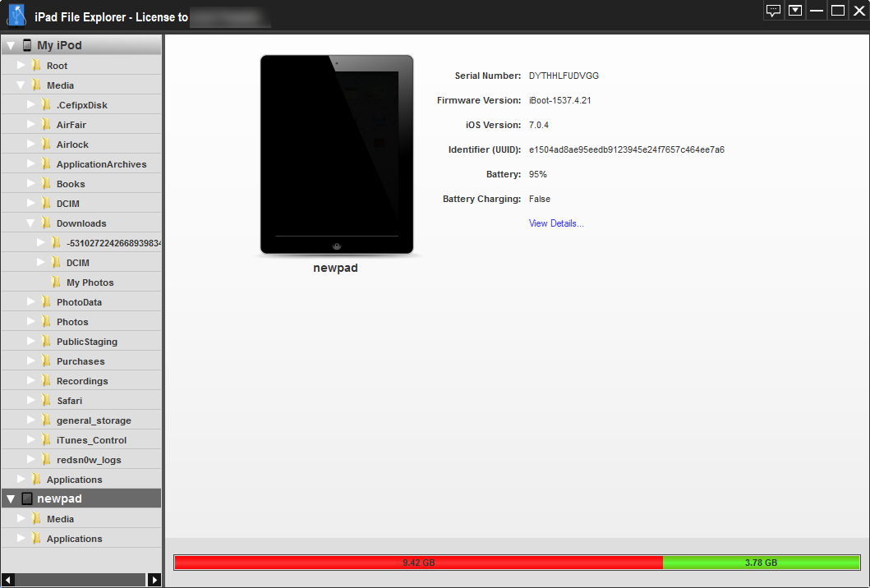Click the redsn0w_logs folder icon

coord(47,459)
